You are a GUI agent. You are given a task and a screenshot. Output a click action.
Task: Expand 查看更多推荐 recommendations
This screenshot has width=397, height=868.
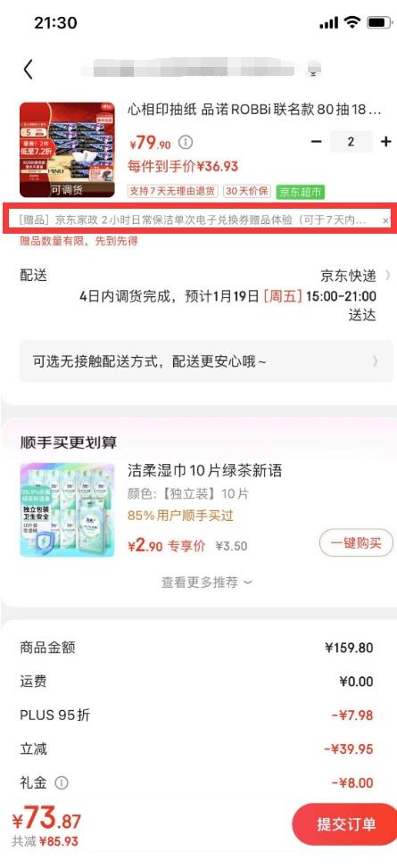(206, 582)
